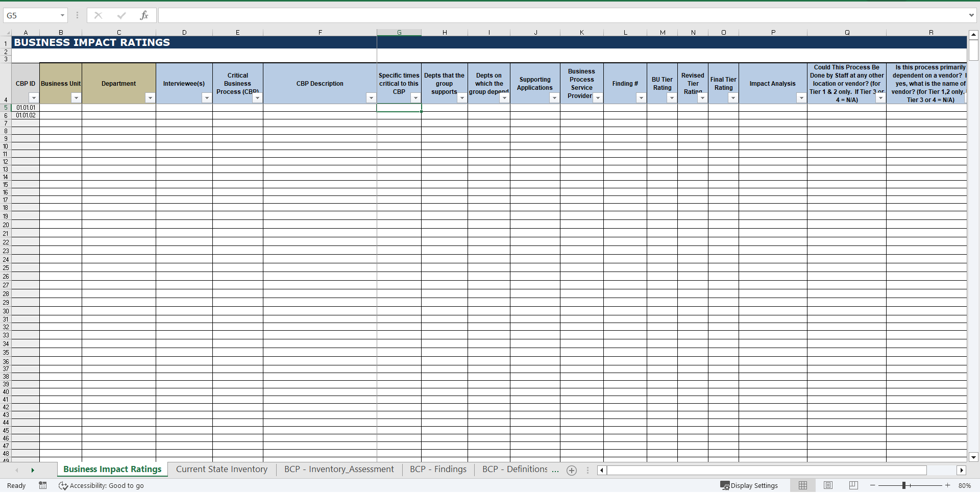Switch to the Current State Inventory sheet

[x=221, y=470]
